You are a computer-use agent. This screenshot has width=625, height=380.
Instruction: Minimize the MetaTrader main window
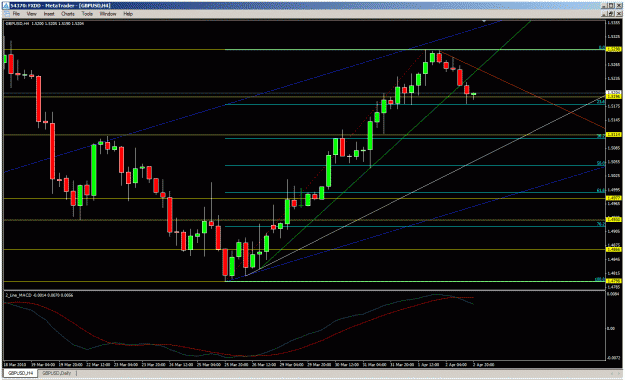click(604, 6)
